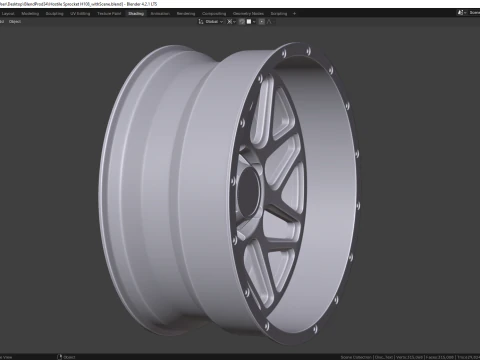Open the snap target options dropdown
Viewport: 480px width, 360px height.
[x=251, y=22]
